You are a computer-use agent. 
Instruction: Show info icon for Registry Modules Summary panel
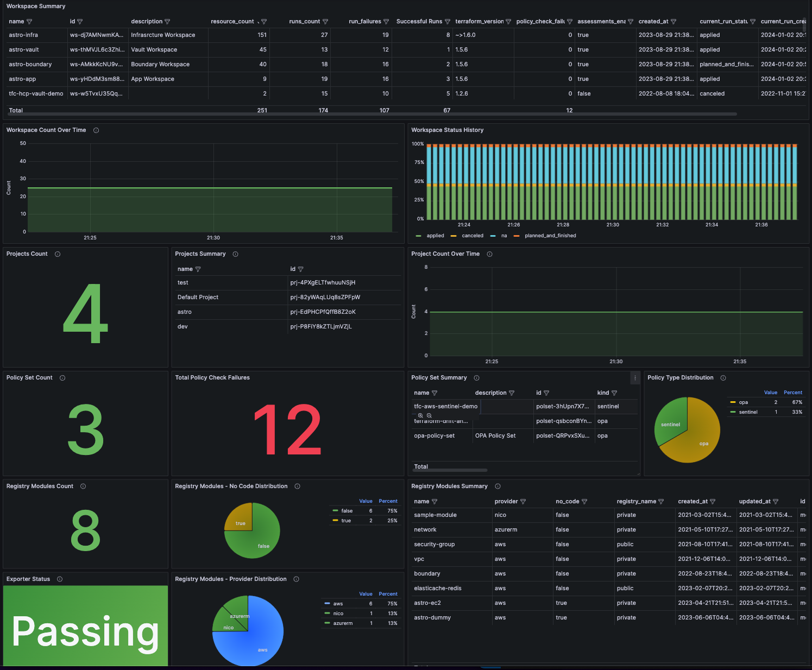498,486
